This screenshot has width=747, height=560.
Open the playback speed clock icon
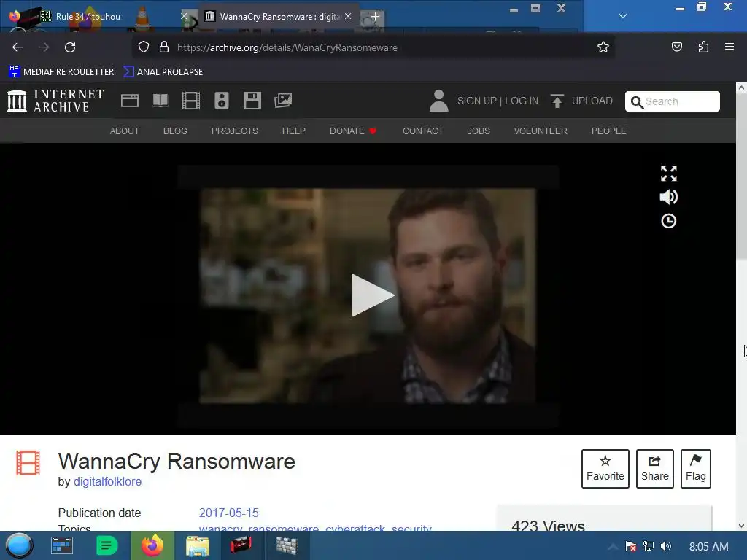point(669,221)
